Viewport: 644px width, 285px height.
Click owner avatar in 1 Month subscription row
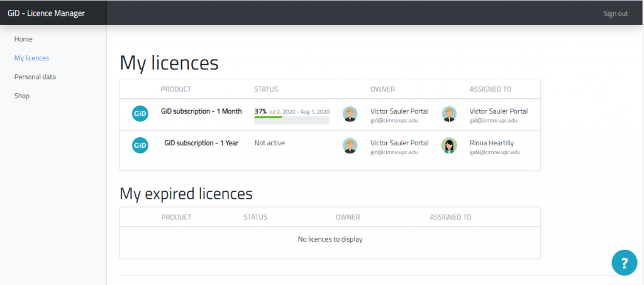[x=350, y=114]
